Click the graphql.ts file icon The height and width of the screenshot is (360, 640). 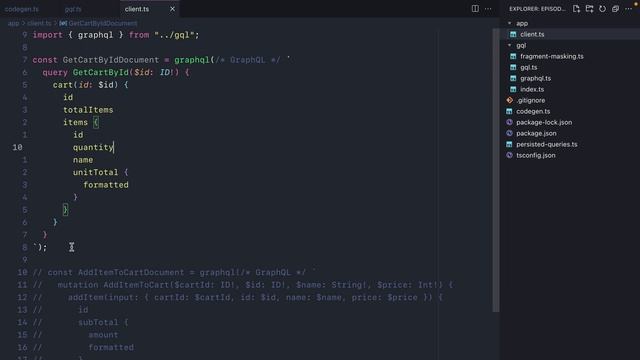pyautogui.click(x=513, y=78)
